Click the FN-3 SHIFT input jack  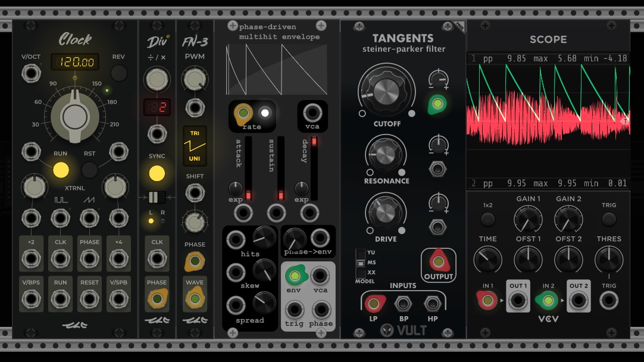[195, 192]
